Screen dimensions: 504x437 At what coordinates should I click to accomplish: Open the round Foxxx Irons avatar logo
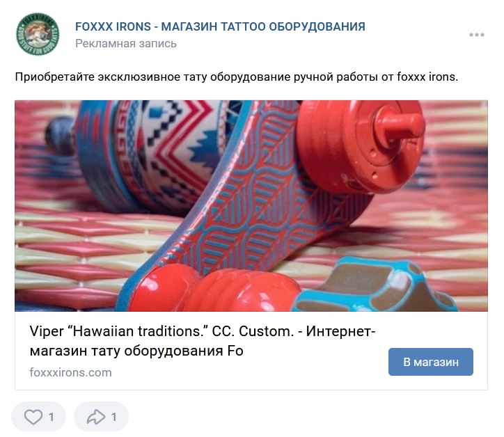38,34
